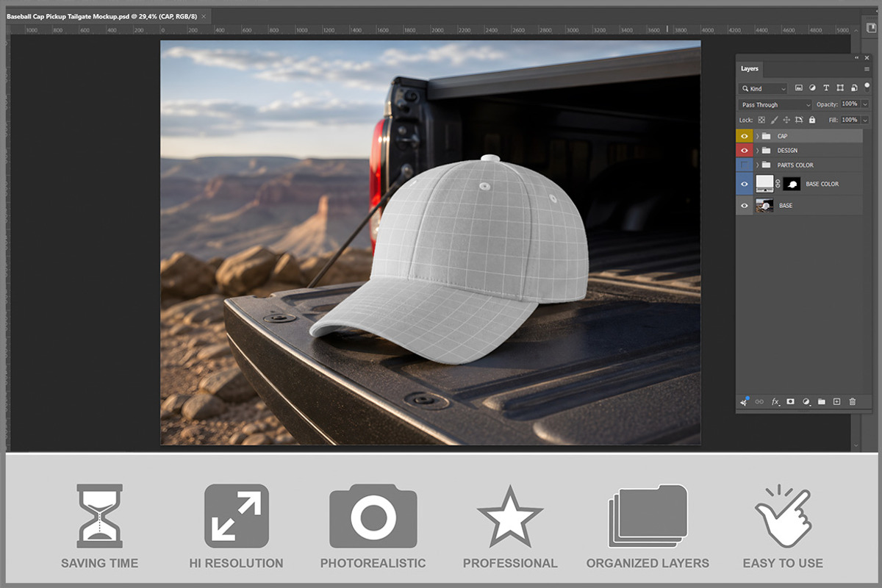882x588 pixels.
Task: Filter layers by shape layers icon
Action: [839, 88]
